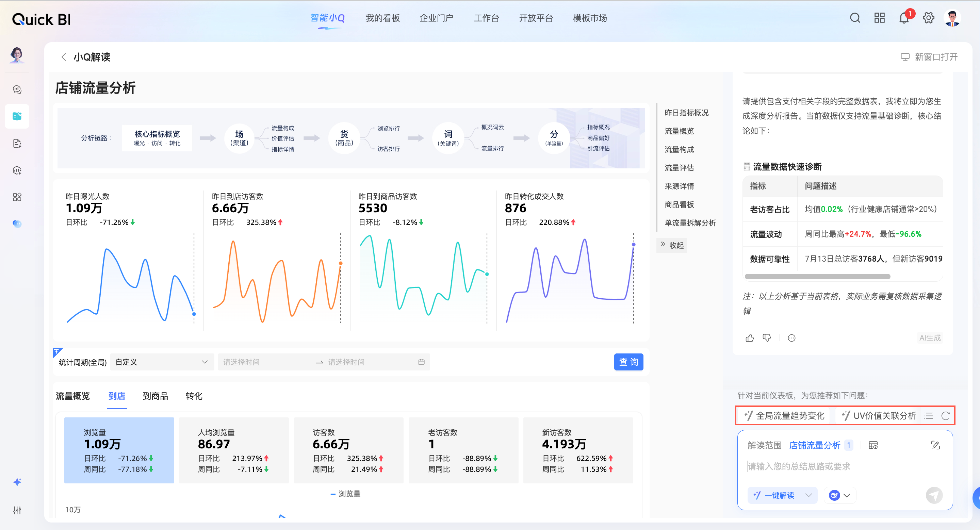Screen dimensions: 980x530
Task: Open the 自定义 period dropdown
Action: pos(162,362)
